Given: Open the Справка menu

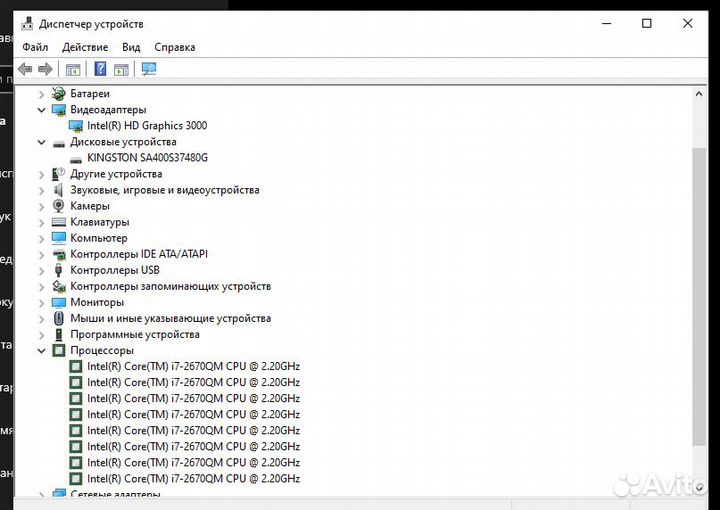Looking at the screenshot, I should pos(174,47).
